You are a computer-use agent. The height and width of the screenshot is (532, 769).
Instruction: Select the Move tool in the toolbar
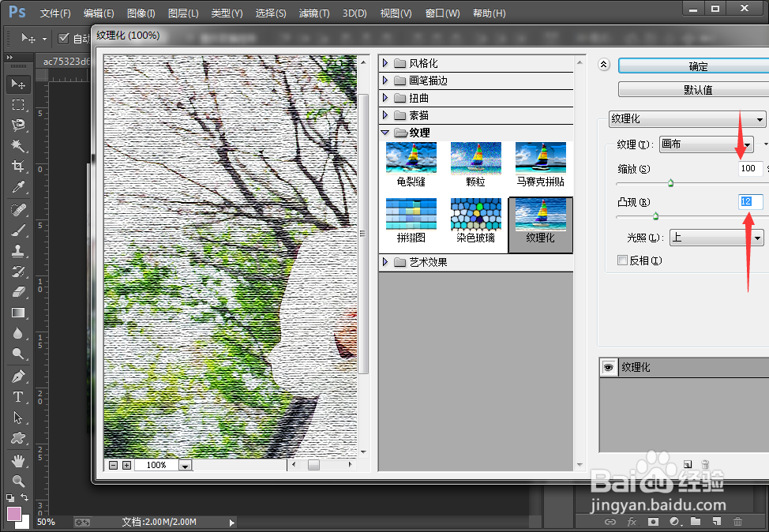click(17, 84)
